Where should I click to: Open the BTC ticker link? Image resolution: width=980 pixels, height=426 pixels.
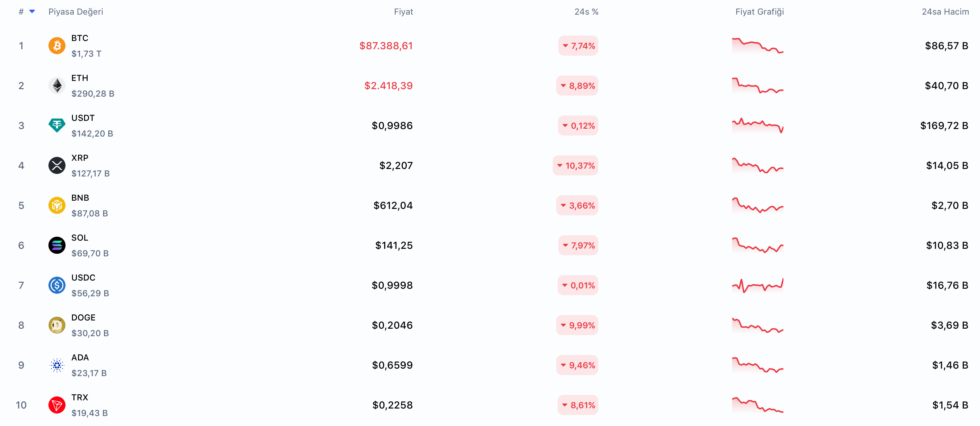coord(79,38)
